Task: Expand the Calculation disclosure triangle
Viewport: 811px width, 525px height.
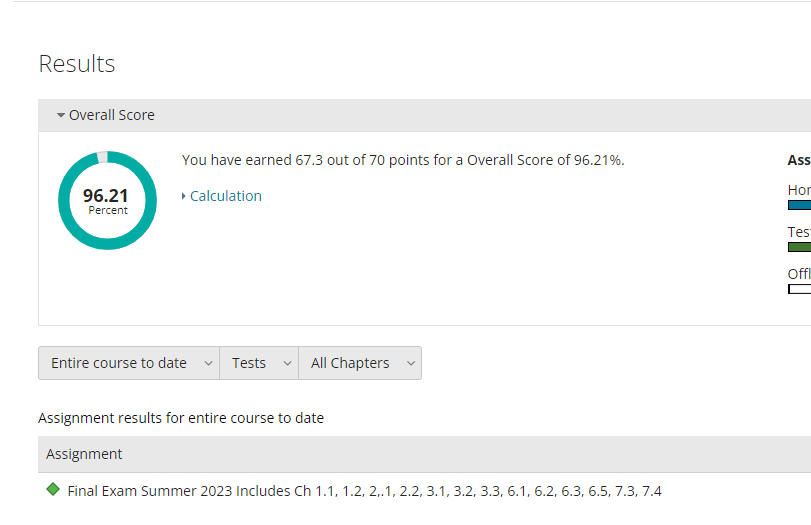Action: coord(184,197)
